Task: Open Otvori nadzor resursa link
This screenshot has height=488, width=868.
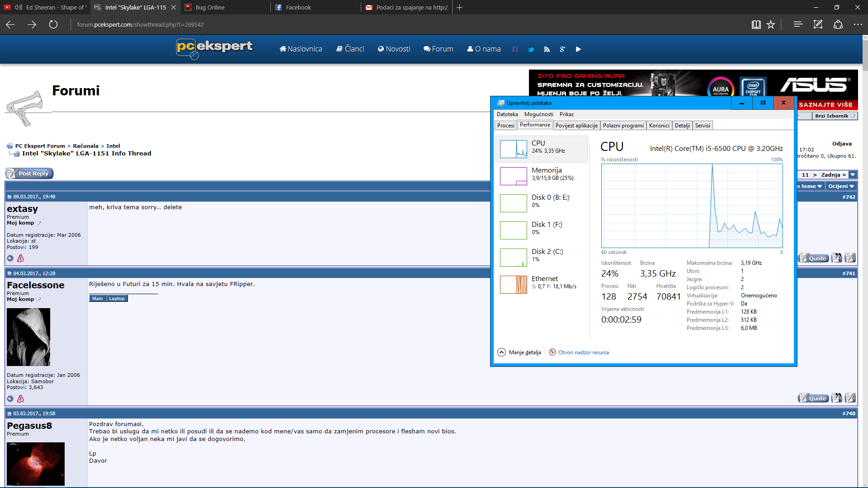Action: tap(583, 352)
